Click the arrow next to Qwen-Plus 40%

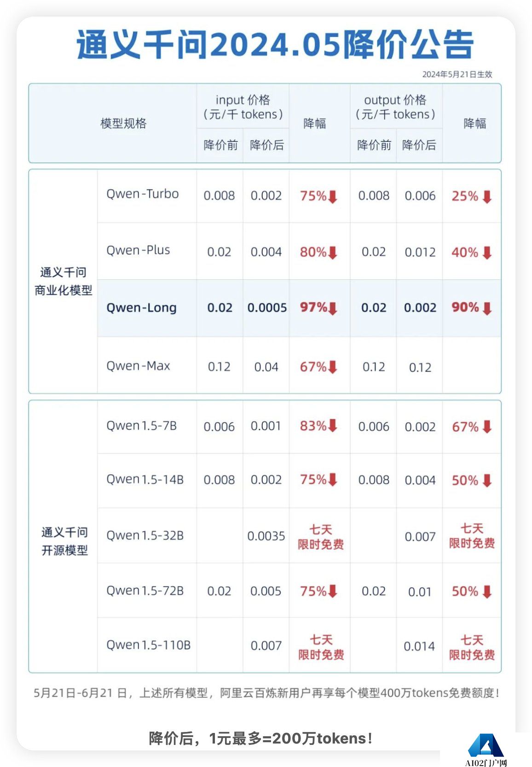point(487,253)
